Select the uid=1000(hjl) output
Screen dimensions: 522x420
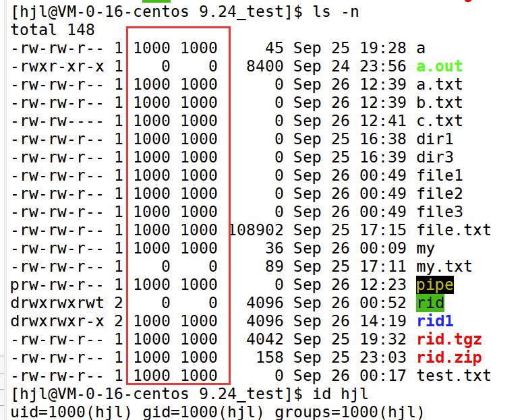pyautogui.click(x=71, y=412)
